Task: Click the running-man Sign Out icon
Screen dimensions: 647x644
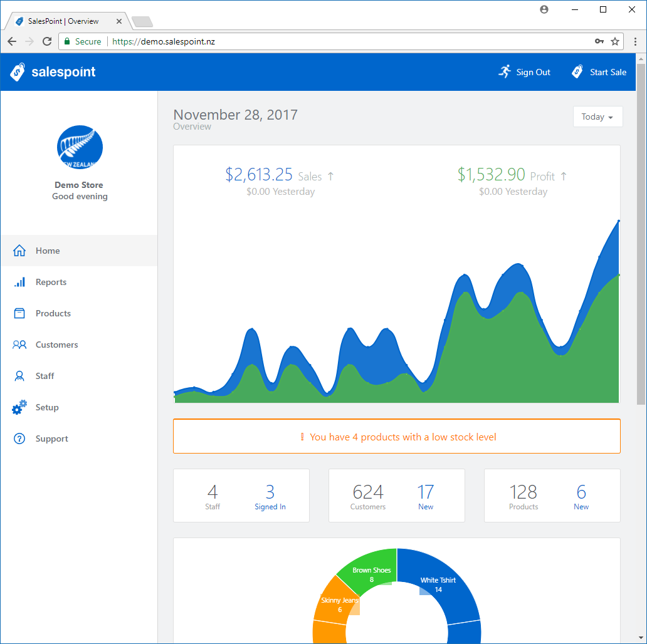Action: click(505, 72)
